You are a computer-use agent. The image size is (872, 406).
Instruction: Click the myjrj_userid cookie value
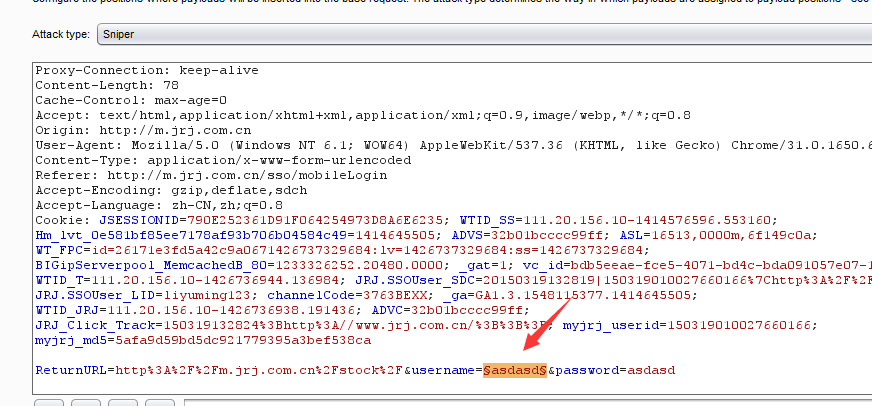739,325
